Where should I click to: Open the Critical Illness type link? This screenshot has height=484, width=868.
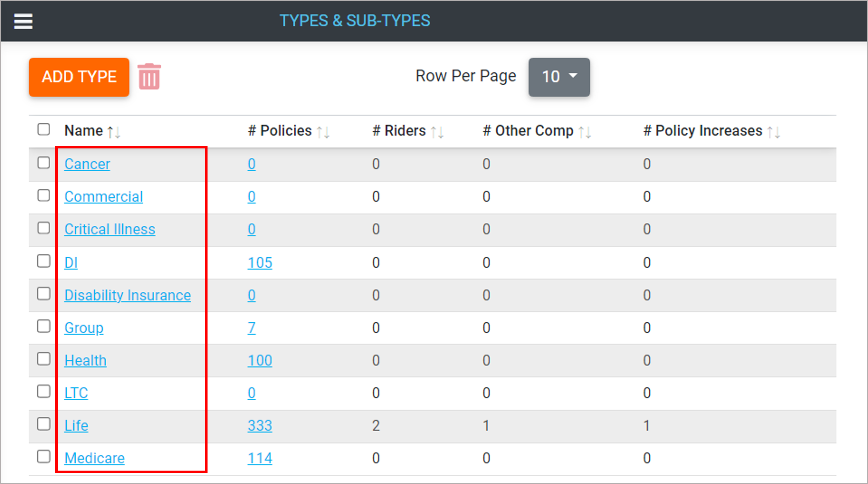(110, 229)
